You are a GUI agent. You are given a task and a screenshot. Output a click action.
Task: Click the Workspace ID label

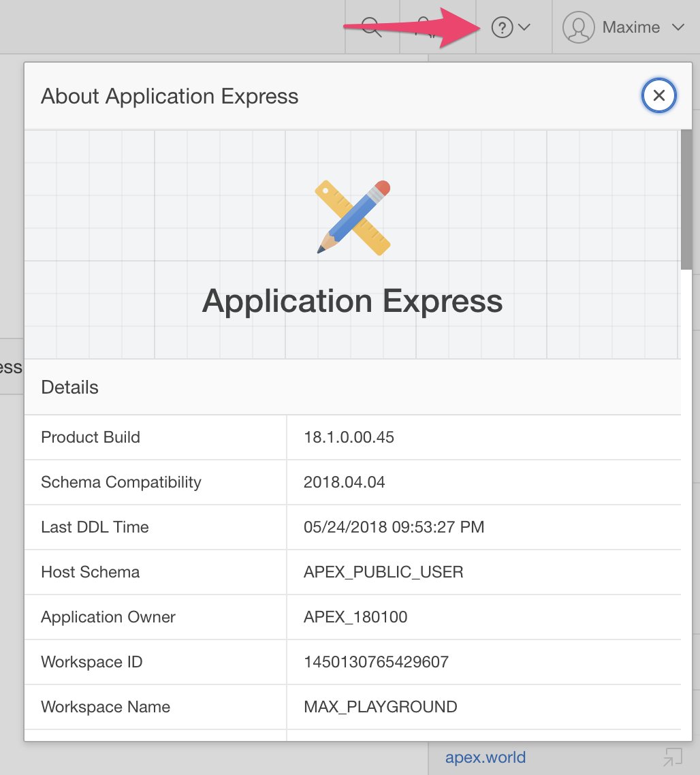[x=92, y=663]
